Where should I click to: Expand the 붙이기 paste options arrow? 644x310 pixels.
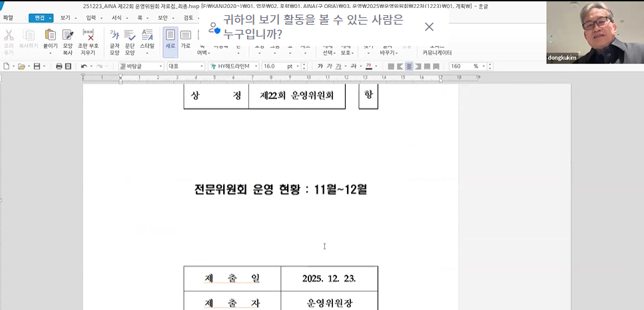[x=51, y=53]
